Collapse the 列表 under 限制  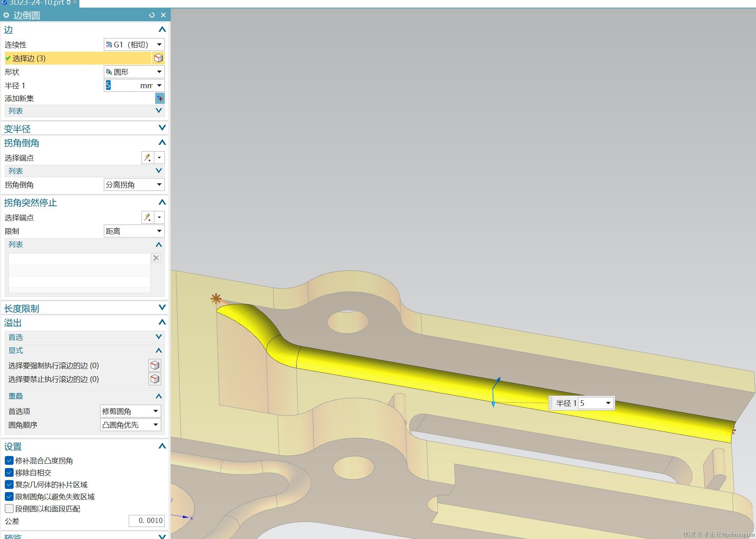pyautogui.click(x=159, y=244)
